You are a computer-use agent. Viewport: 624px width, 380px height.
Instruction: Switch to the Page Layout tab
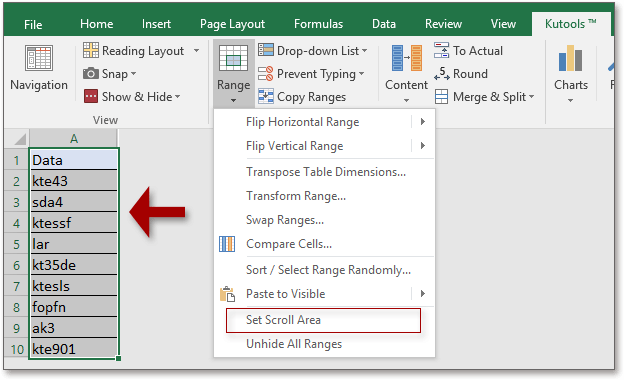[x=232, y=24]
